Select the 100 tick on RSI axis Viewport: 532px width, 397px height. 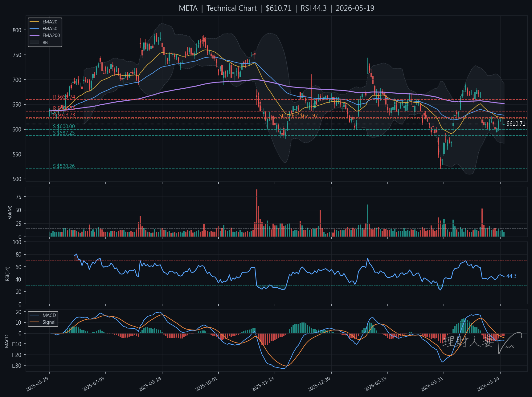[x=17, y=242]
